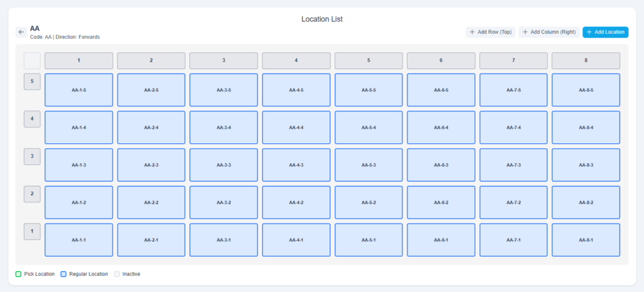Select location AA-4-3
The image size is (644, 292).
[x=296, y=165]
